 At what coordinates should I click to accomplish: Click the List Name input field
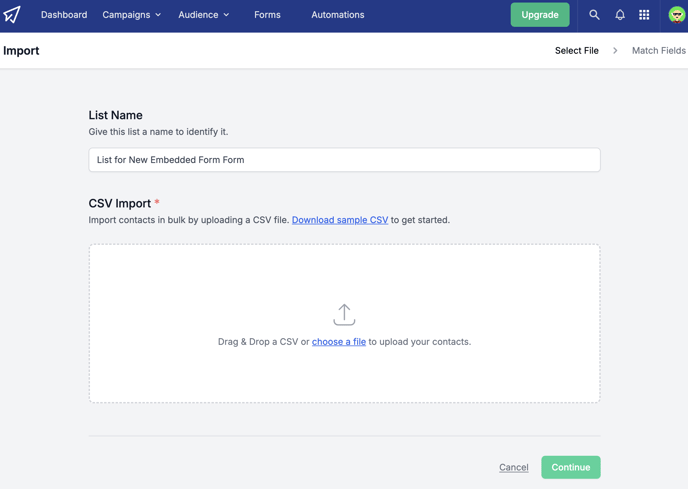[x=344, y=160]
